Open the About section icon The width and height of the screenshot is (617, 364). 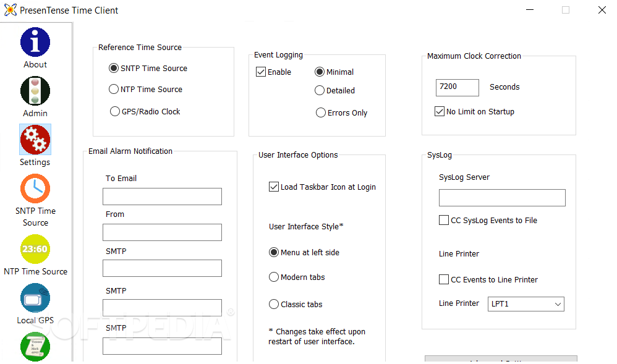(35, 42)
